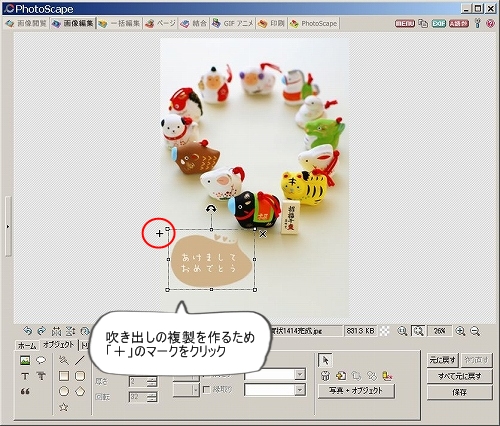The width and height of the screenshot is (500, 426).
Task: Click the 保存 save button
Action: (459, 392)
